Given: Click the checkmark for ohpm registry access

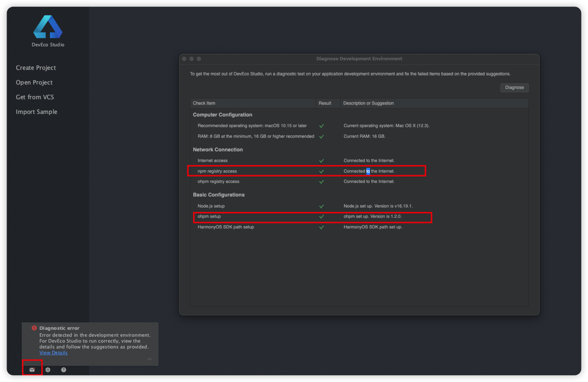Looking at the screenshot, I should point(322,182).
